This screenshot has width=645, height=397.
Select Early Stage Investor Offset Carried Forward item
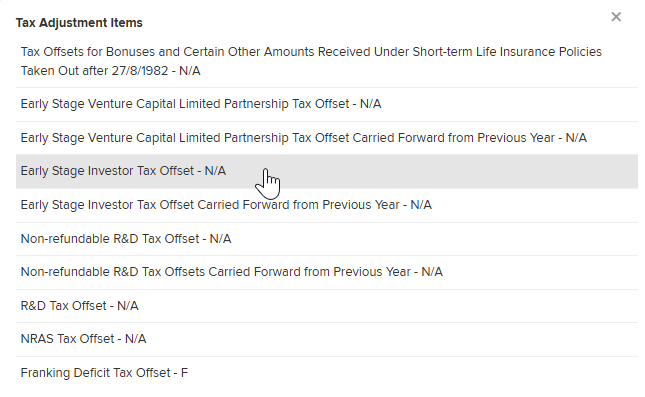click(x=327, y=205)
